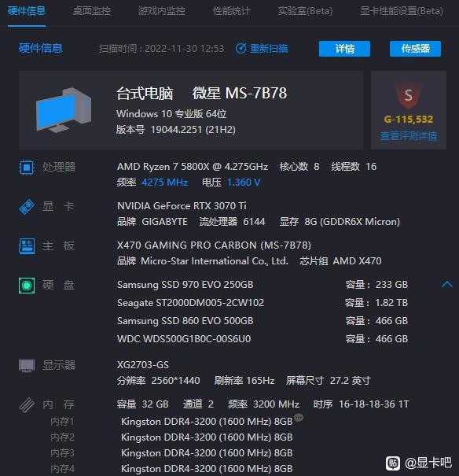Viewport: 459px width, 476px height.
Task: Click the 查看评测详情 link
Action: tap(409, 136)
